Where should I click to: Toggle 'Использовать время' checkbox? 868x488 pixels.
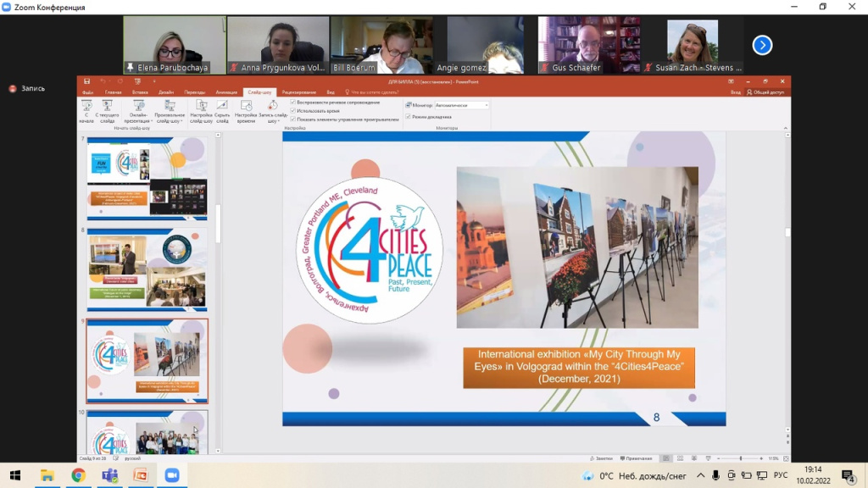[x=293, y=111]
